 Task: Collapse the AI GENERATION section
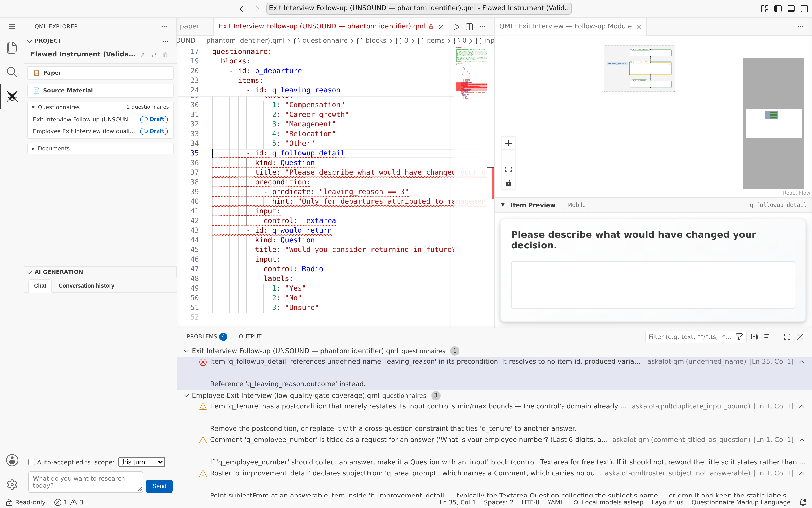tap(29, 272)
